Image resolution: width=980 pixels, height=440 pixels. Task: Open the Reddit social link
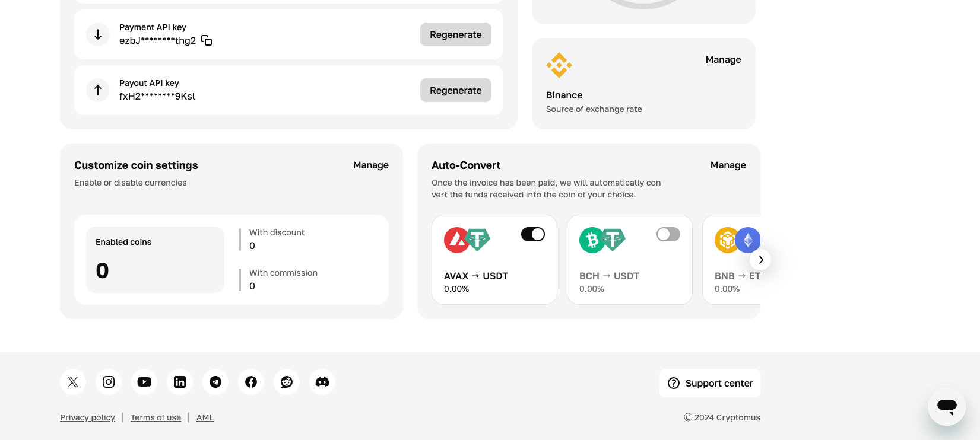287,382
